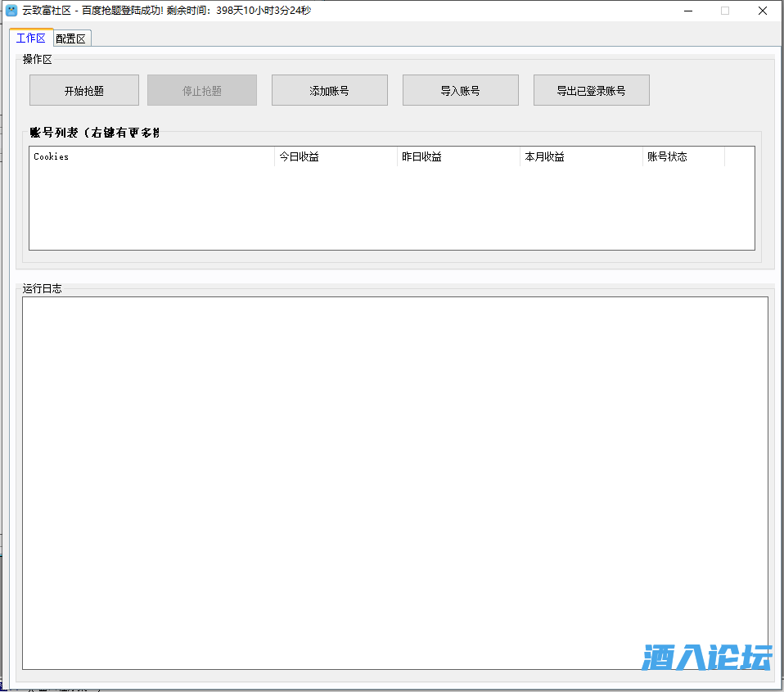784x692 pixels.
Task: Click the 昨日收益 column header
Action: (458, 156)
